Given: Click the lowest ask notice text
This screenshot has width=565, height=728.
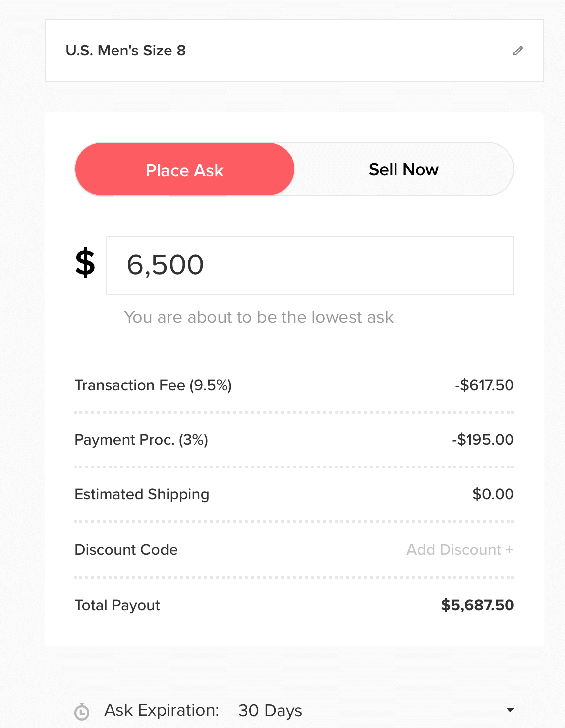Looking at the screenshot, I should [259, 317].
